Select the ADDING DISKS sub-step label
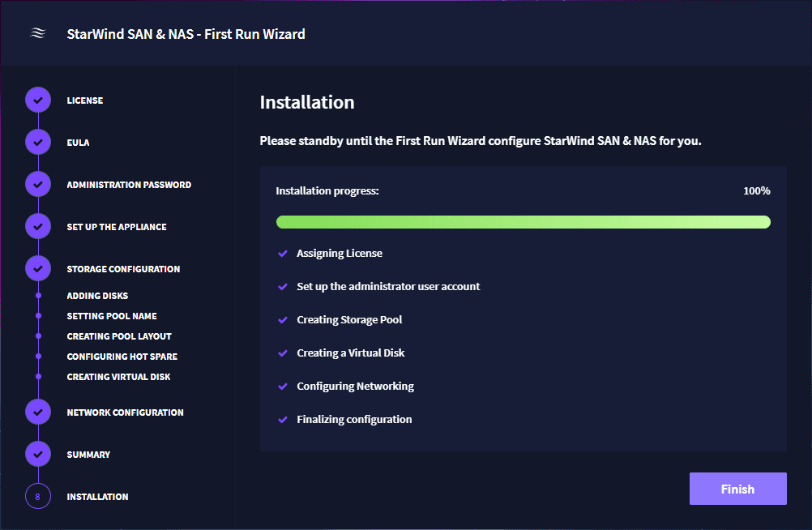Image resolution: width=812 pixels, height=530 pixels. (x=97, y=296)
